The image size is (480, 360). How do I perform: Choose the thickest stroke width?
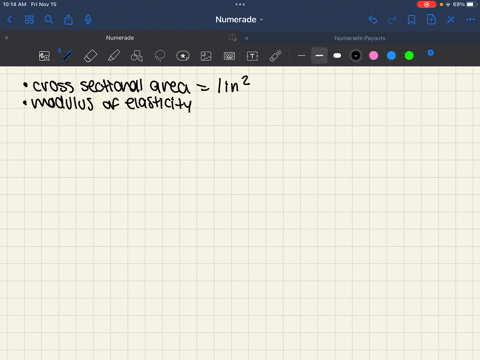(x=337, y=56)
